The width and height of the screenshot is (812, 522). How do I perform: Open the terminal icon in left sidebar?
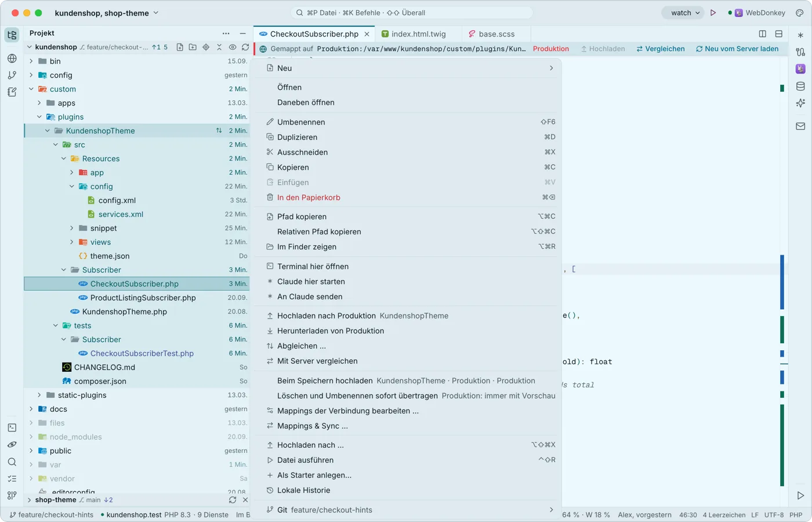[12, 427]
